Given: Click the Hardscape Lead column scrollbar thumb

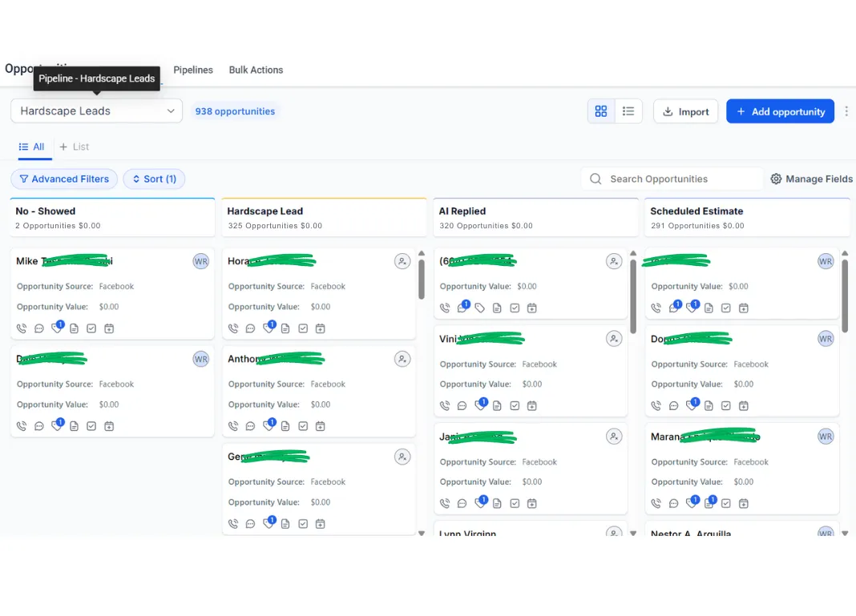Looking at the screenshot, I should [422, 280].
